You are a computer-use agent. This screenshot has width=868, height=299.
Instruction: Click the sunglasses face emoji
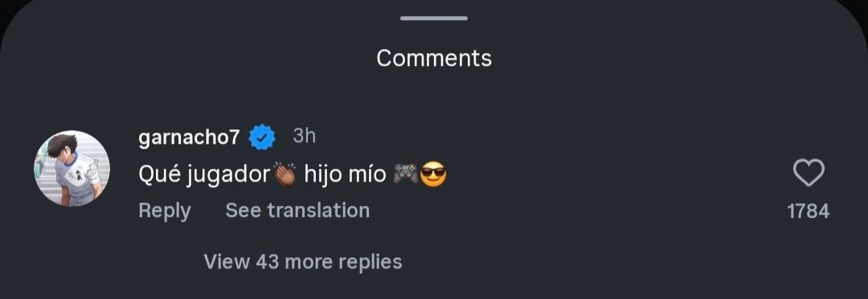(x=433, y=175)
